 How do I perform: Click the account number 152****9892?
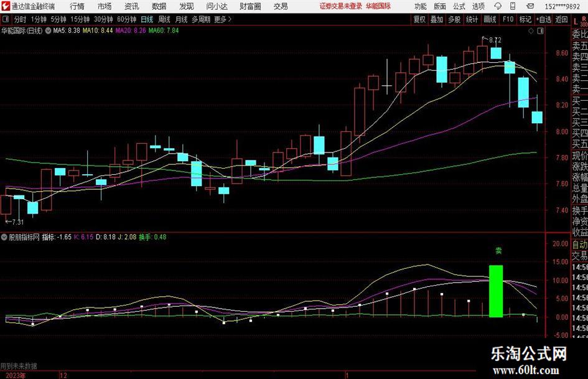562,7
